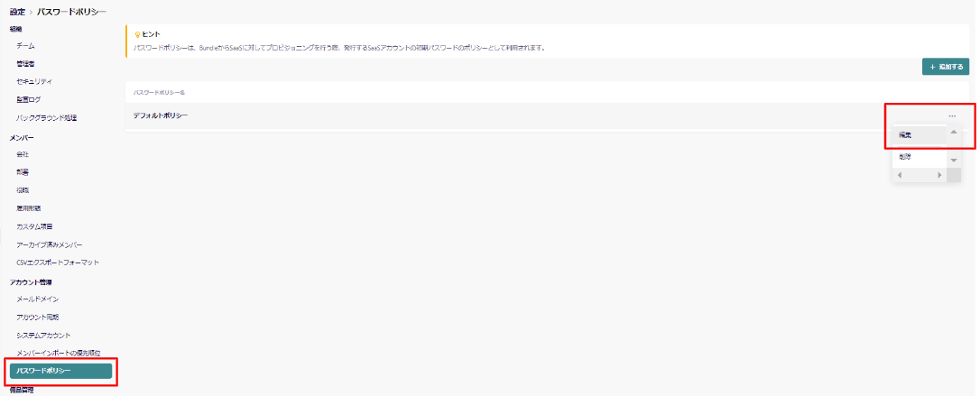This screenshot has width=980, height=396.
Task: Click the right arrow of the menu scrollbar
Action: 939,176
